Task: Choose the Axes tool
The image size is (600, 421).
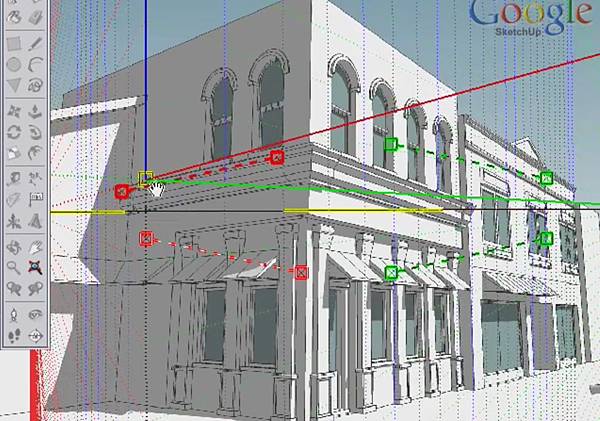Action: click(14, 221)
